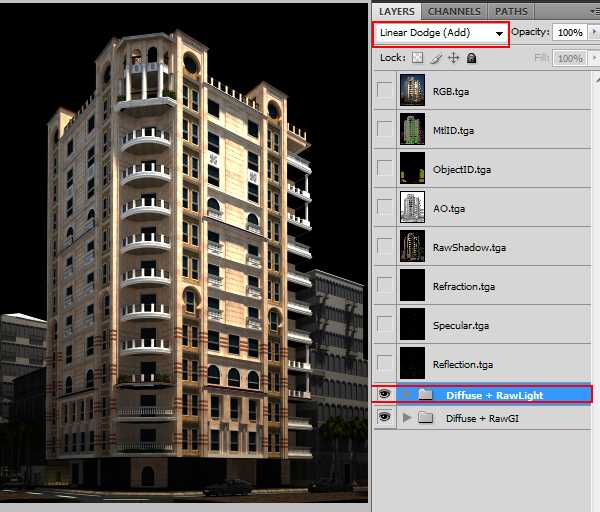Click the Fill value field
This screenshot has width=600, height=512.
570,59
